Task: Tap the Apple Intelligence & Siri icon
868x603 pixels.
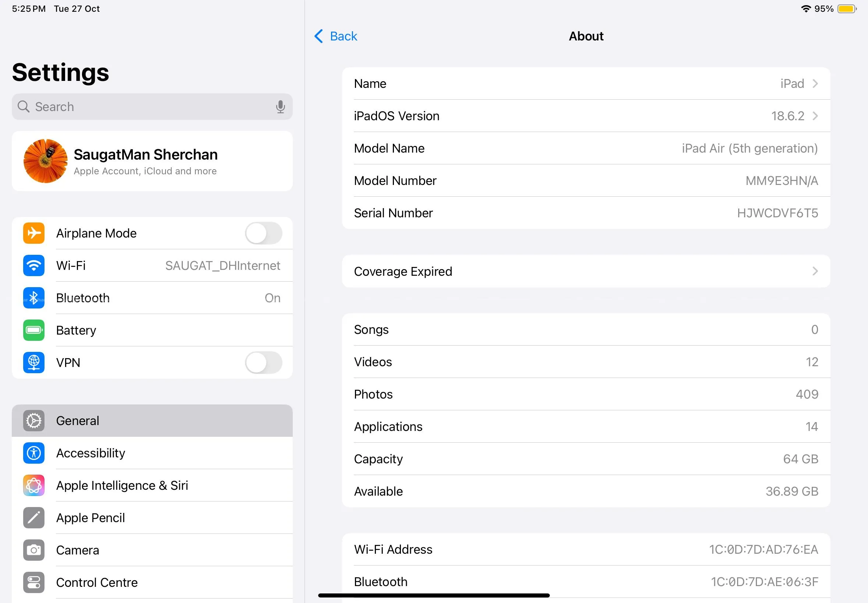Action: [x=33, y=485]
